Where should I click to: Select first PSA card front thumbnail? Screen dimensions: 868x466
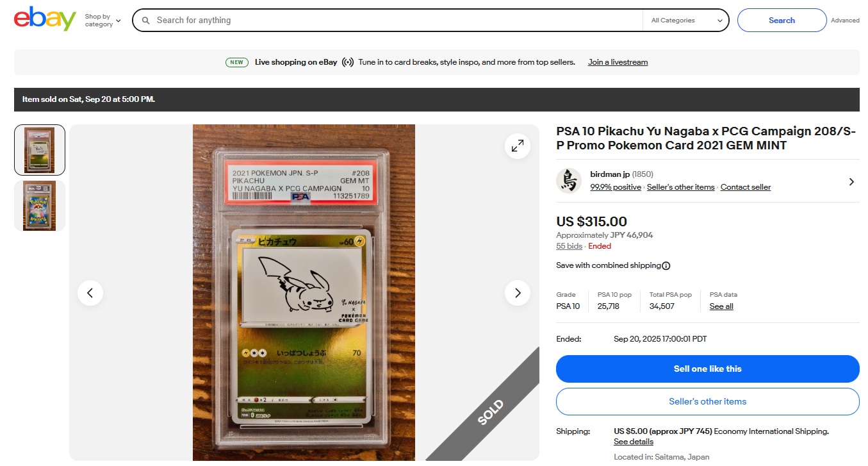(40, 150)
